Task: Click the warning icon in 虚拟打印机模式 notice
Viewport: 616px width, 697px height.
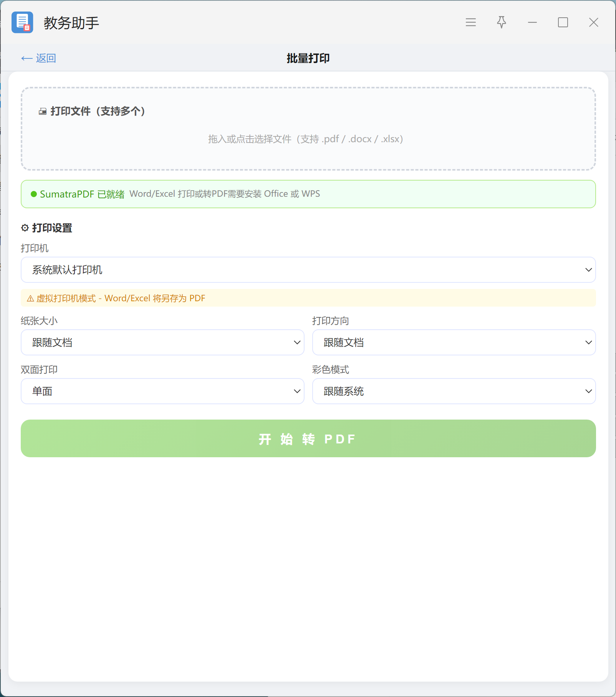Action: coord(30,299)
